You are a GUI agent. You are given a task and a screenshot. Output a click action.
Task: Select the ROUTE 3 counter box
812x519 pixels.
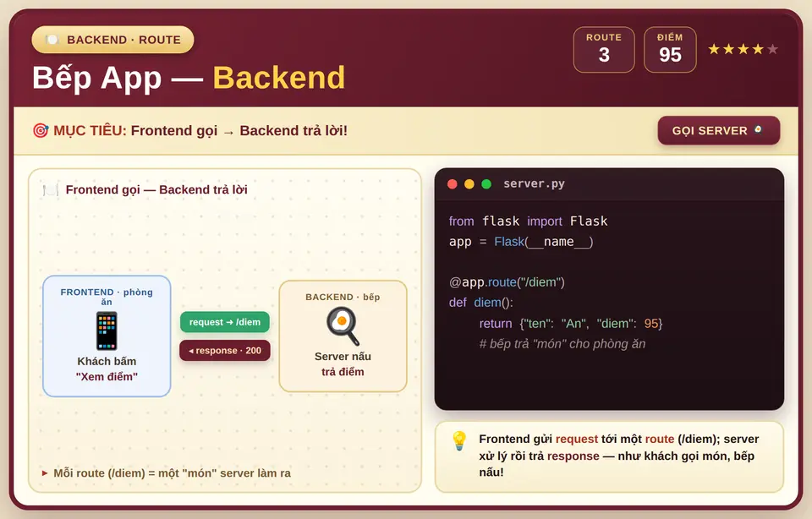tap(604, 50)
